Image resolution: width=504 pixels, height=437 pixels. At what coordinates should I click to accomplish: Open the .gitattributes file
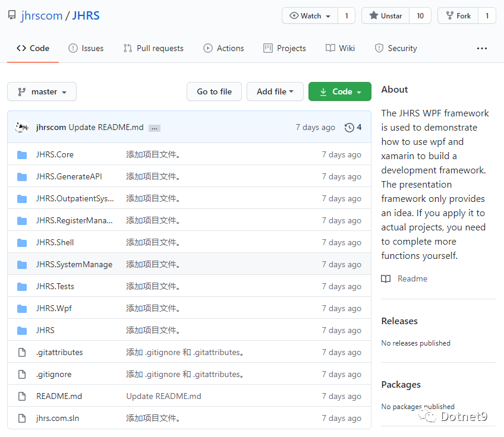click(59, 352)
